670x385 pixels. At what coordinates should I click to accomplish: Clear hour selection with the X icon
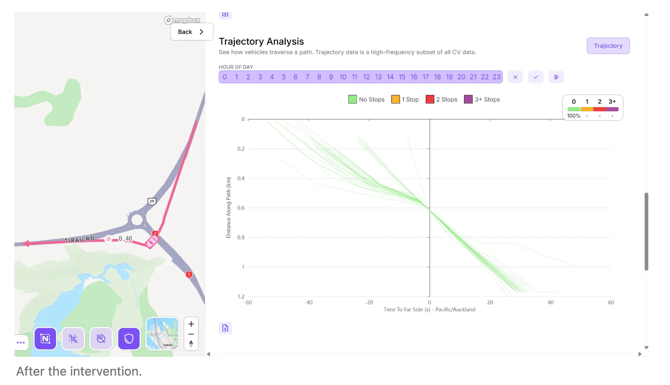click(515, 77)
